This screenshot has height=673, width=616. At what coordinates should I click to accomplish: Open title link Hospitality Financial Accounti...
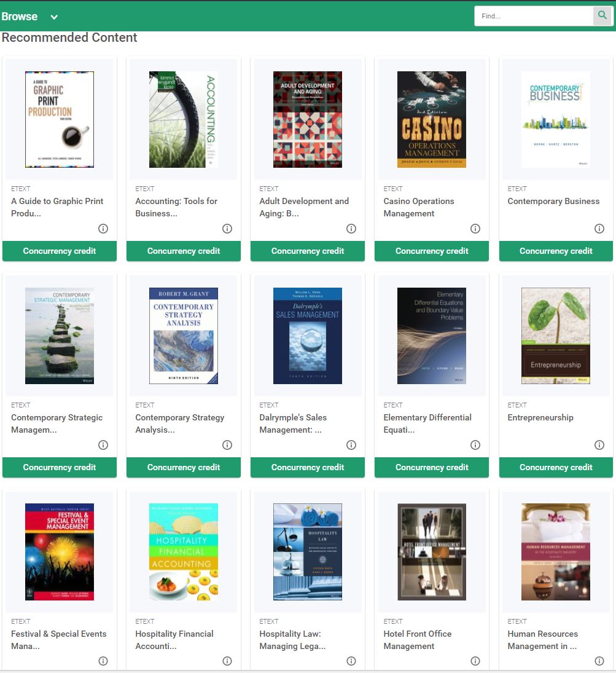pos(174,640)
